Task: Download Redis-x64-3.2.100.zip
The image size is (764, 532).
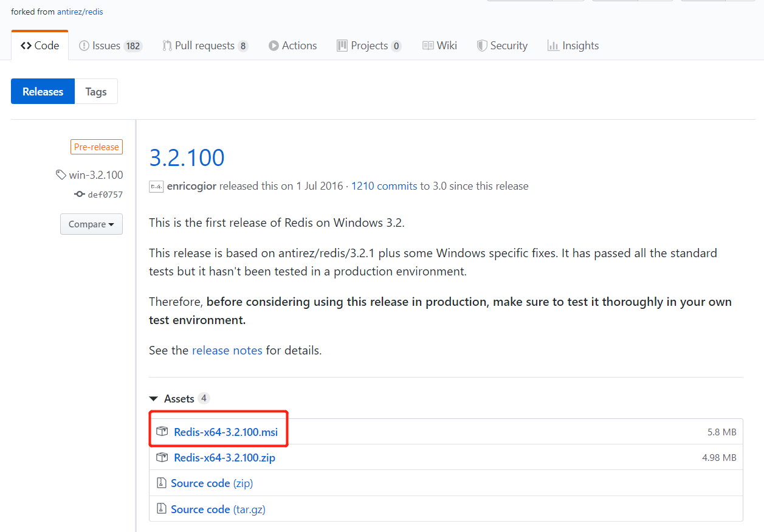Action: (x=224, y=458)
